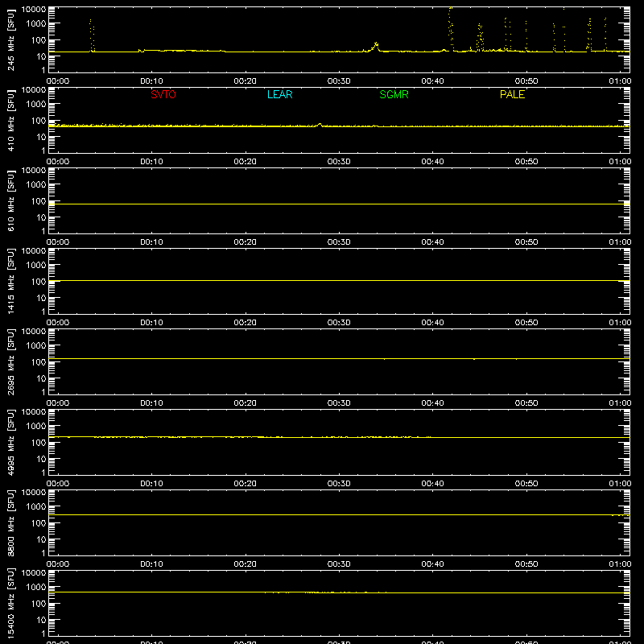Image resolution: width=644 pixels, height=644 pixels.
Task: Click the 10000 tick label on the 245 MHz axis
Action: click(x=34, y=10)
